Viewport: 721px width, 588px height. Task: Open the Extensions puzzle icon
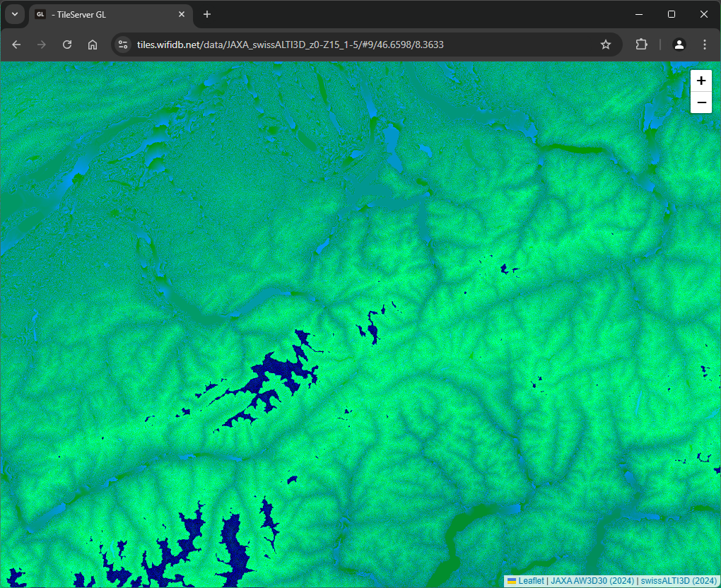641,45
